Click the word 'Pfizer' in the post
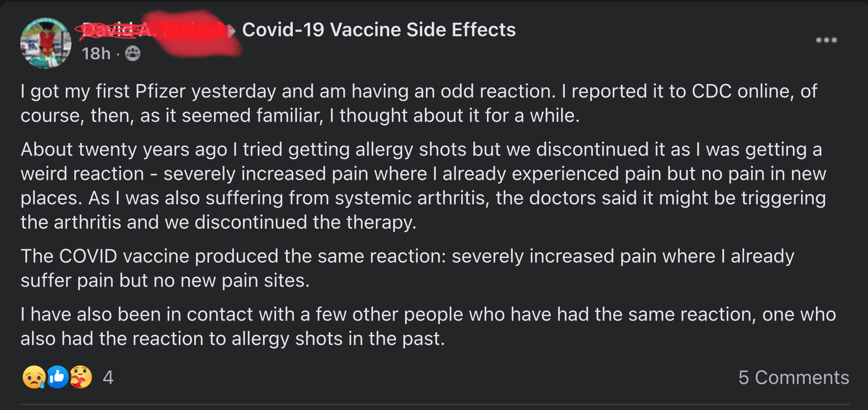The width and height of the screenshot is (868, 410). click(x=161, y=91)
